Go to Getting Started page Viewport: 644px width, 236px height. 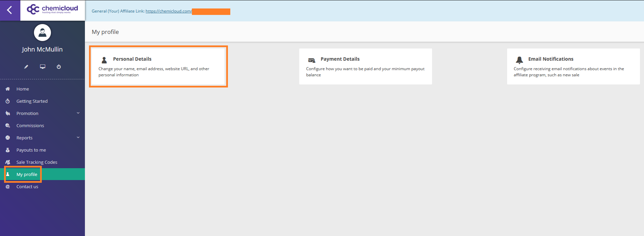pyautogui.click(x=32, y=101)
